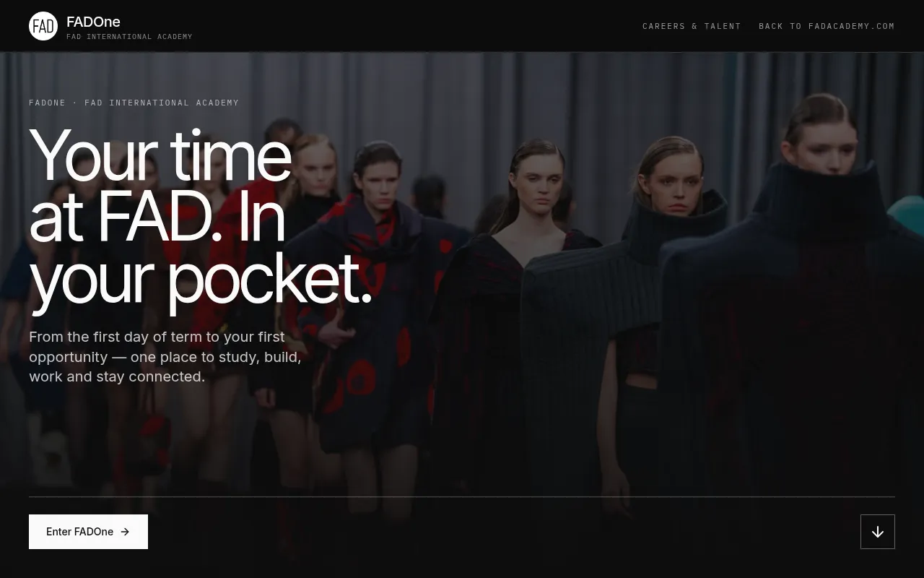Open the Careers & Talent page
This screenshot has width=924, height=578.
[692, 26]
